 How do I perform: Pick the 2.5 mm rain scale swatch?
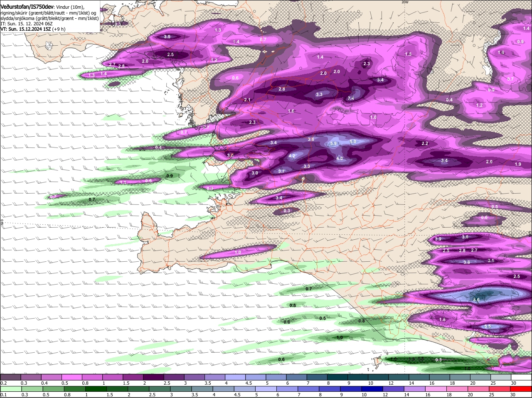pyautogui.click(x=160, y=389)
